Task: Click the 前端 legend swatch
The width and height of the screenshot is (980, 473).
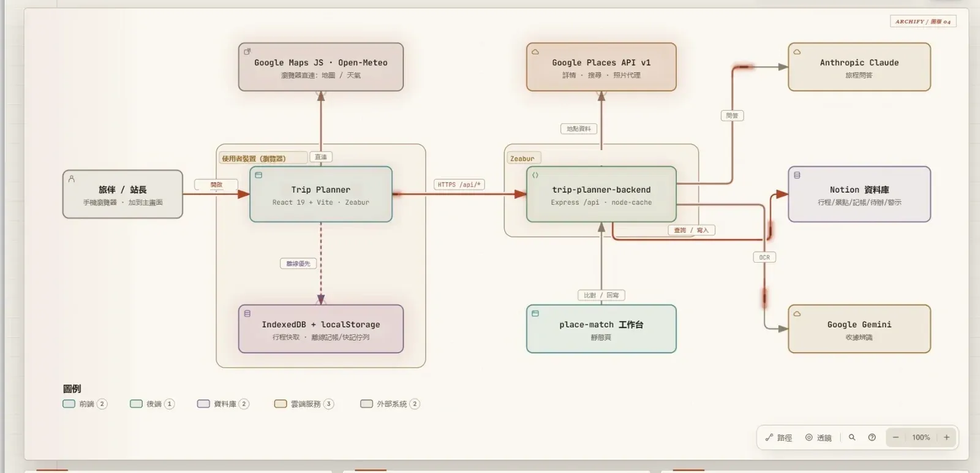Action: (x=69, y=404)
